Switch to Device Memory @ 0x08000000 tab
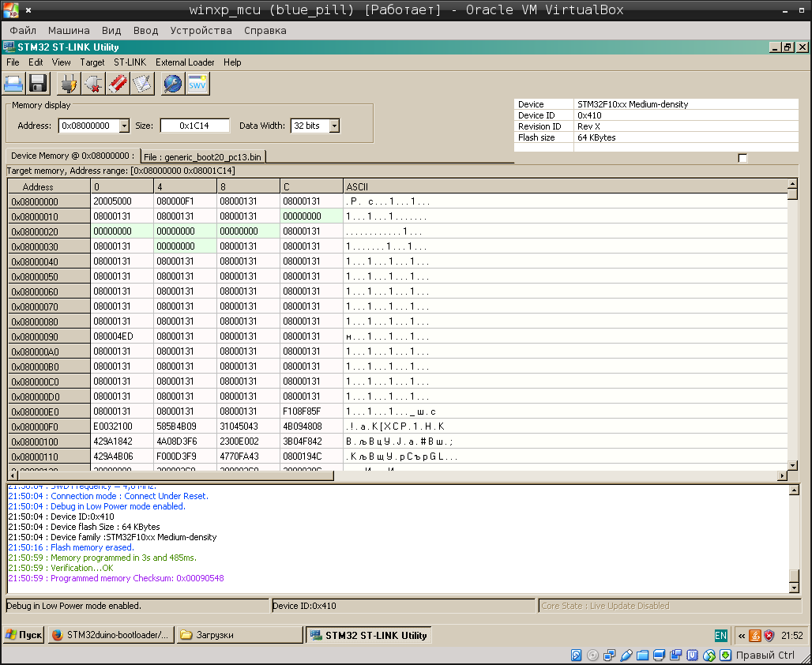This screenshot has height=665, width=812. (x=73, y=156)
